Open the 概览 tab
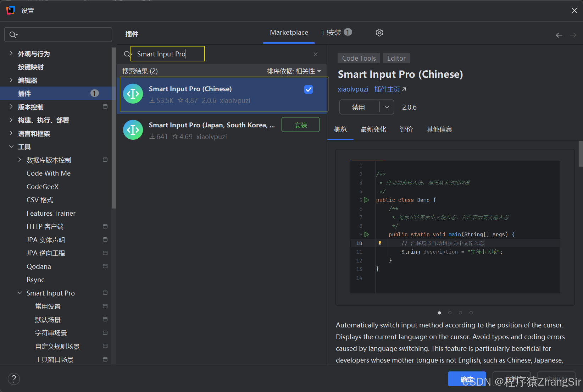 pyautogui.click(x=340, y=129)
